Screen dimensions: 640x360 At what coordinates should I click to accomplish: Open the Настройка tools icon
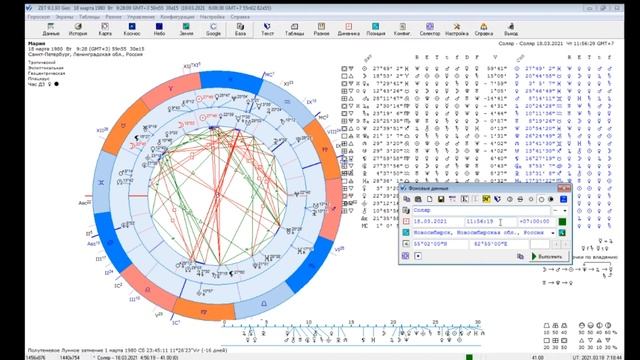(457, 29)
